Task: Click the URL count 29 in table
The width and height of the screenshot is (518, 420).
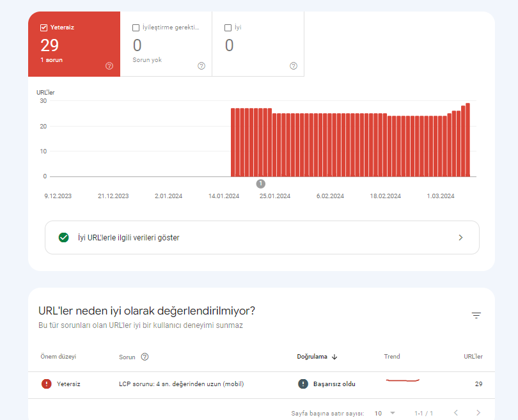Action: point(479,384)
